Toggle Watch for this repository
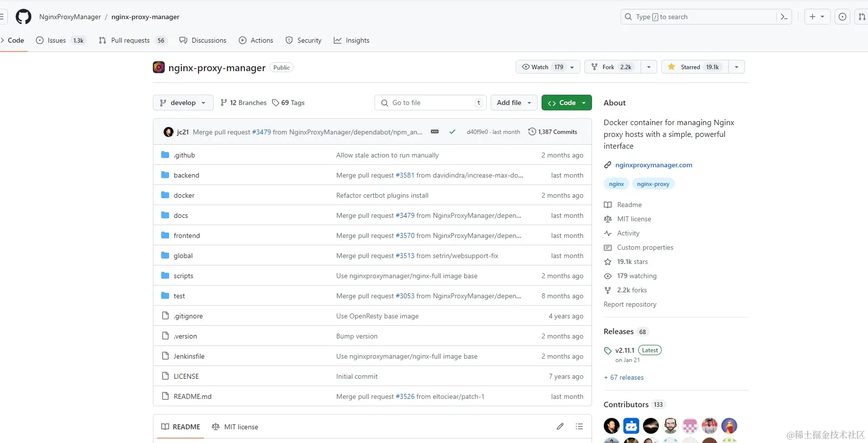 click(x=548, y=67)
